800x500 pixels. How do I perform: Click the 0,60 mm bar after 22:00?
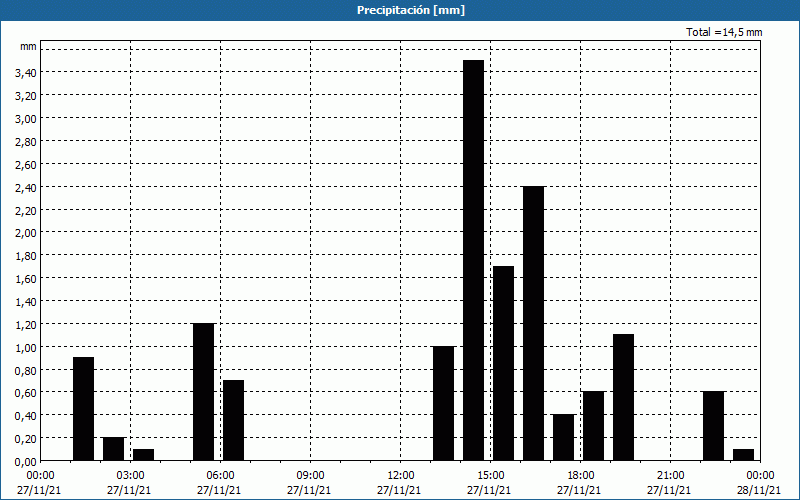tap(713, 426)
